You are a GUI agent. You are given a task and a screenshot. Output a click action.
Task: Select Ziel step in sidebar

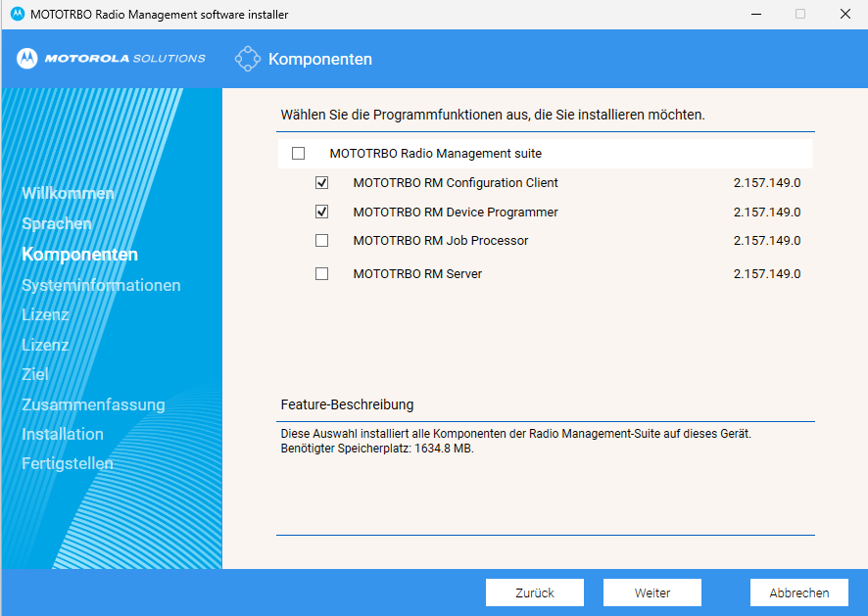click(x=35, y=374)
